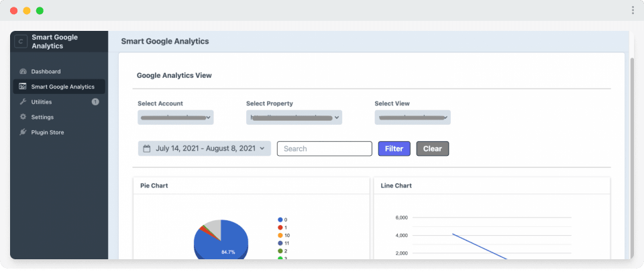Click the Smart Google Analytics sidebar icon
The image size is (644, 274).
23,87
